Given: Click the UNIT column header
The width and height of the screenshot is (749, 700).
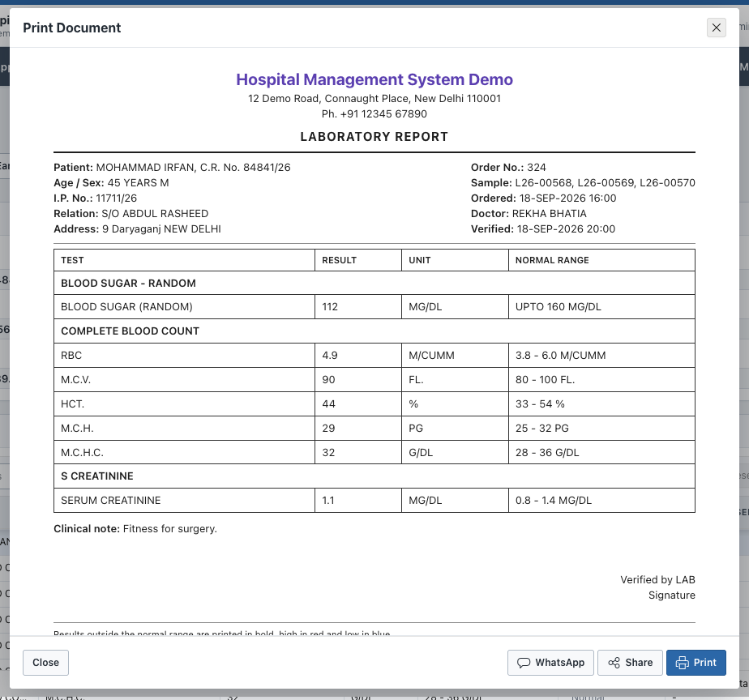Looking at the screenshot, I should pos(456,260).
